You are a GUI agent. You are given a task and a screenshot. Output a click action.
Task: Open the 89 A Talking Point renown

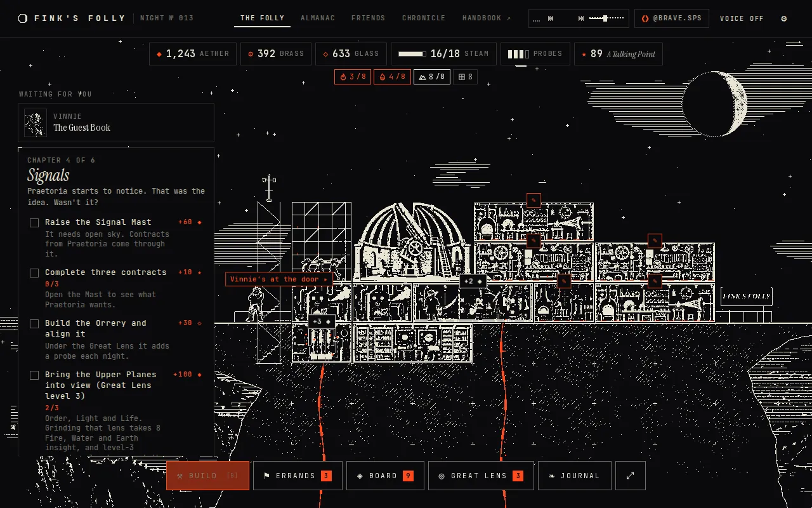click(619, 54)
